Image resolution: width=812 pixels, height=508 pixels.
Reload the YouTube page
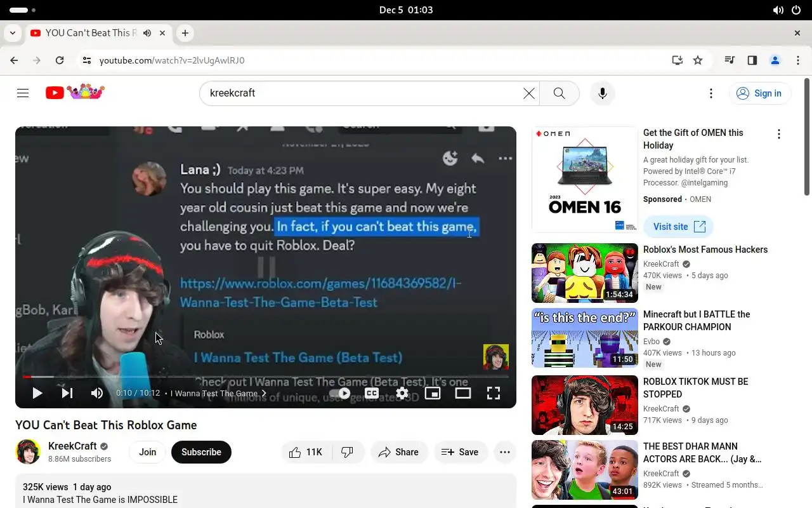pos(60,60)
